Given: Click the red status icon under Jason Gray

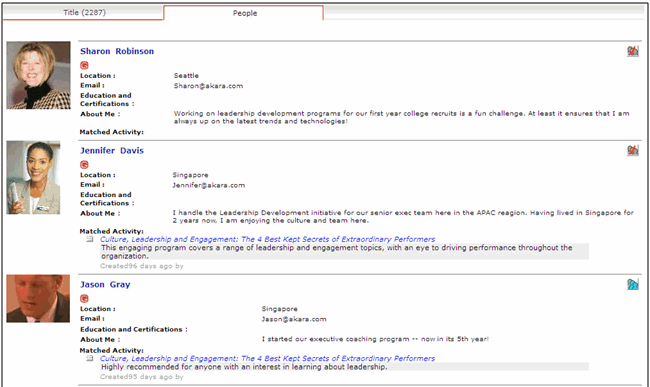Looking at the screenshot, I should (x=84, y=298).
